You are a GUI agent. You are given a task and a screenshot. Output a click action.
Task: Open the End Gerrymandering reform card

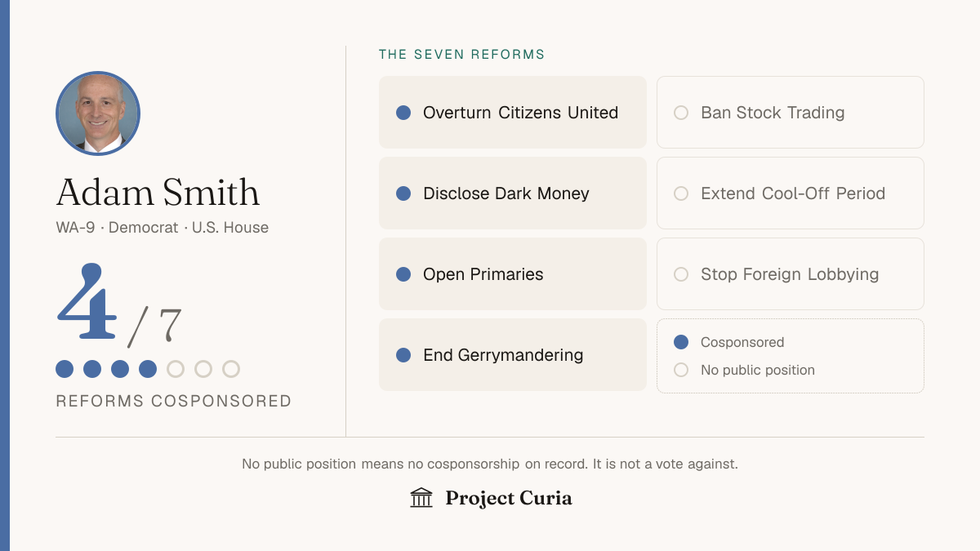tap(513, 355)
